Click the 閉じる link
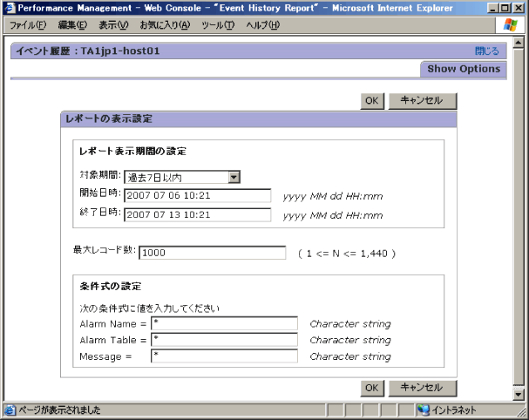 486,51
